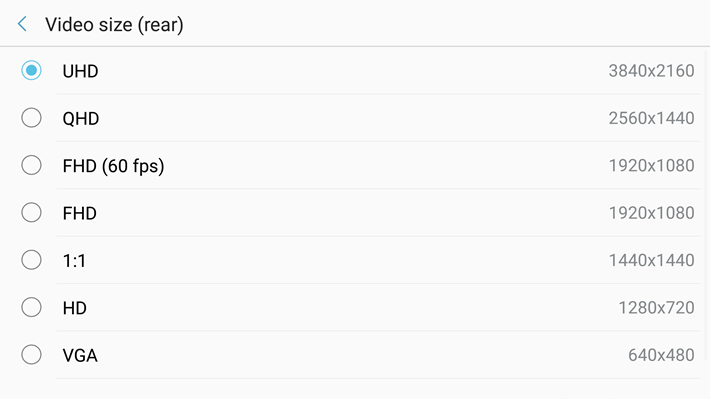Select the QHD radio button
710x399 pixels.
(x=31, y=118)
